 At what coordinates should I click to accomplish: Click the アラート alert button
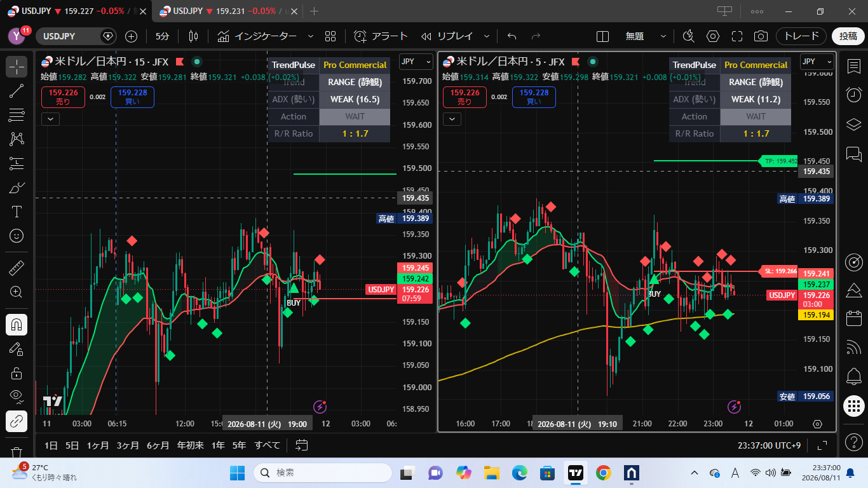pos(381,36)
